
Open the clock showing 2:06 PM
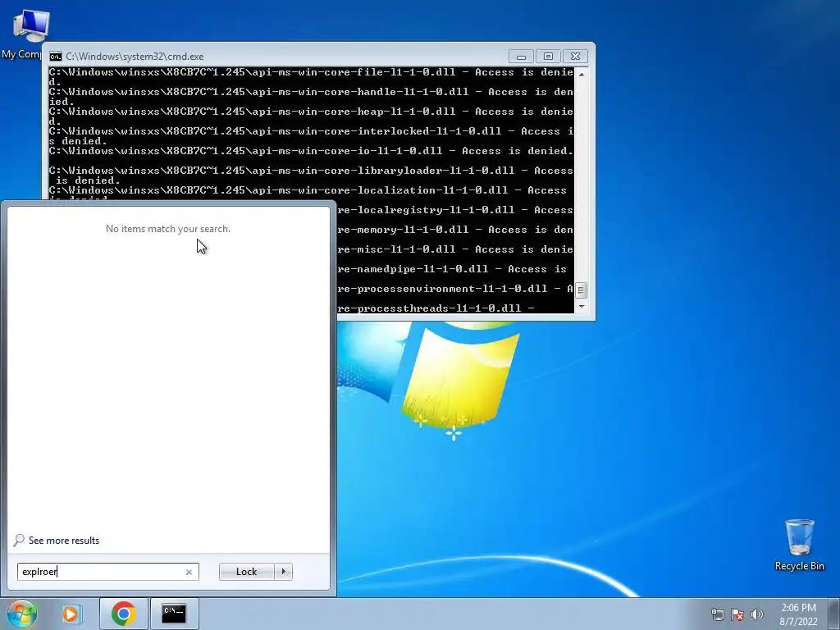[798, 608]
